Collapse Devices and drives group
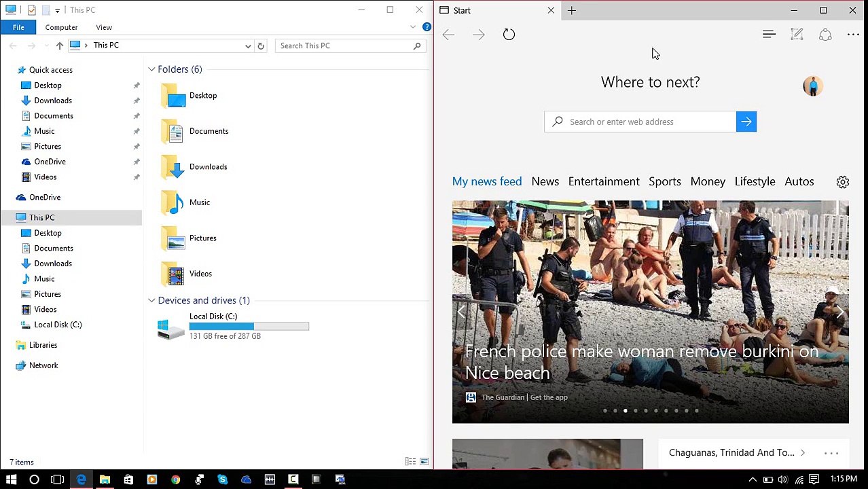The width and height of the screenshot is (868, 489). (151, 300)
